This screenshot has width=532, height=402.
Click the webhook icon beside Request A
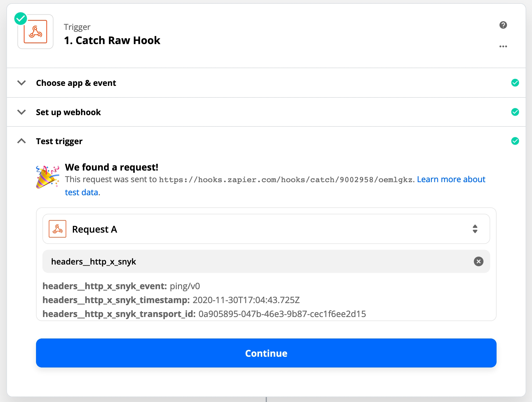click(x=57, y=229)
